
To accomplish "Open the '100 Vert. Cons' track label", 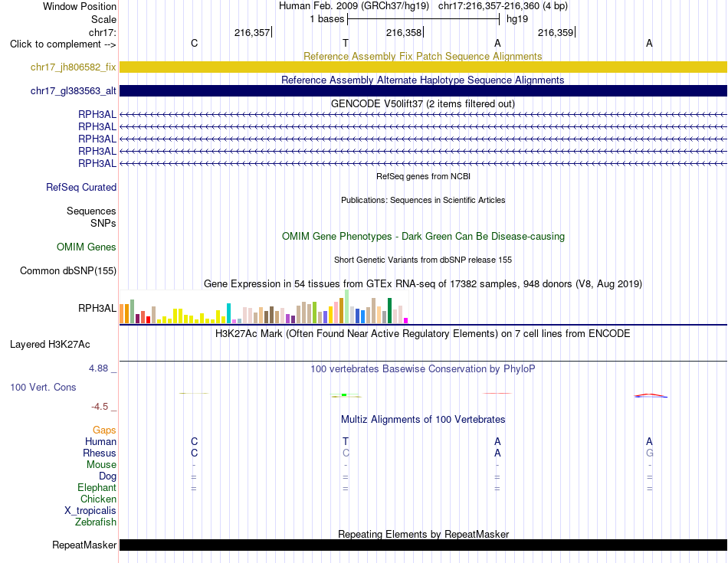I will coord(43,387).
